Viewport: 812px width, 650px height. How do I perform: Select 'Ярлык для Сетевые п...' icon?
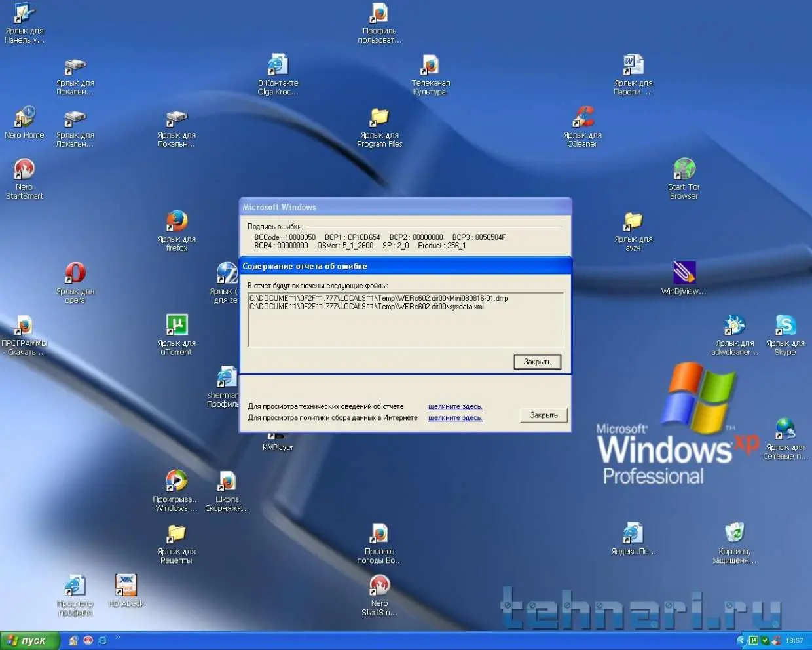pos(786,439)
